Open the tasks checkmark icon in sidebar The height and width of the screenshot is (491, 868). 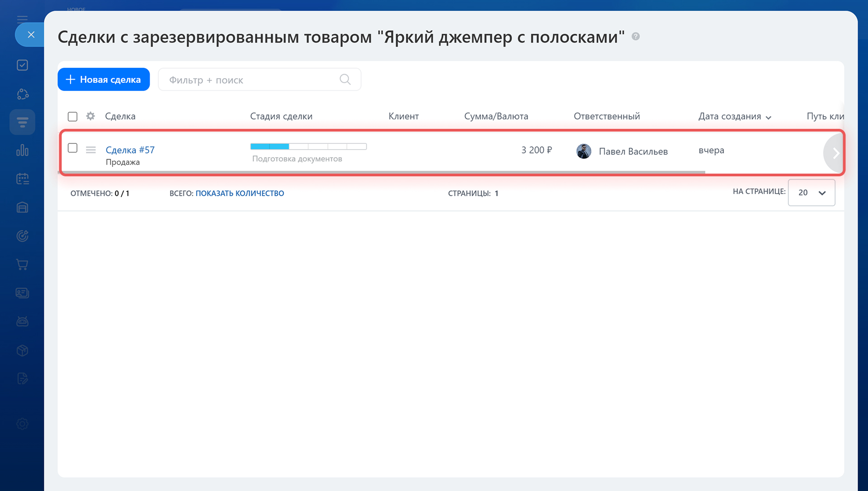point(22,65)
